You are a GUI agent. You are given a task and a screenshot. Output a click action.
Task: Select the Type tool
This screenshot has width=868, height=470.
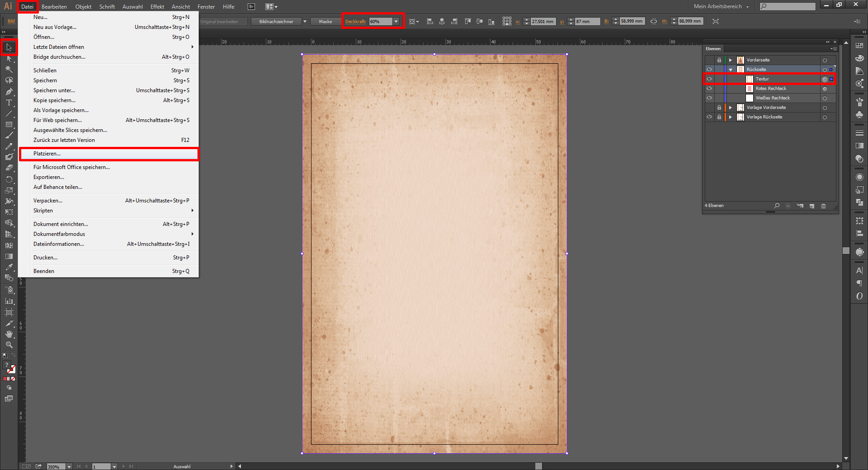tap(9, 103)
